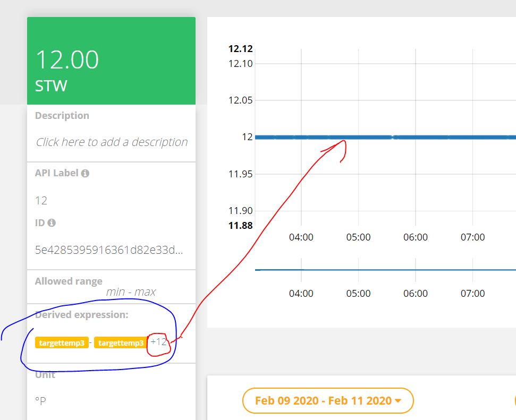The width and height of the screenshot is (516, 420).
Task: Edit the allowed range min - max
Action: [131, 292]
